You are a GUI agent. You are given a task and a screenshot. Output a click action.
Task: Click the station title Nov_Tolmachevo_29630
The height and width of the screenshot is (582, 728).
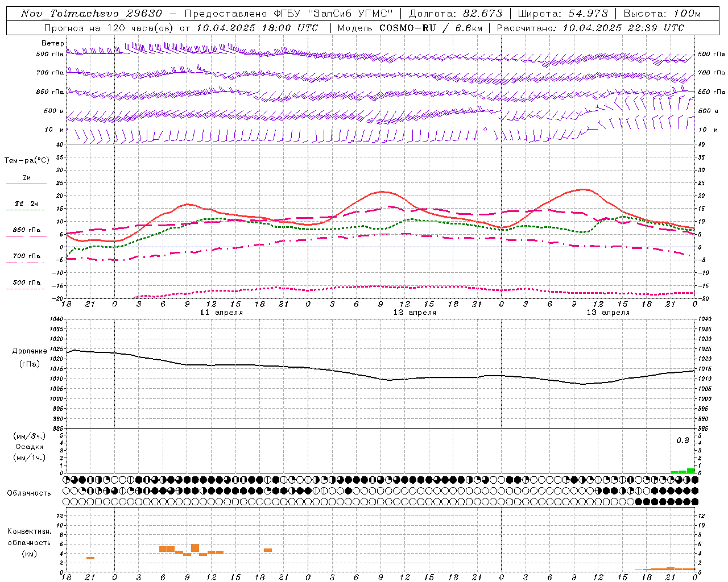91,14
